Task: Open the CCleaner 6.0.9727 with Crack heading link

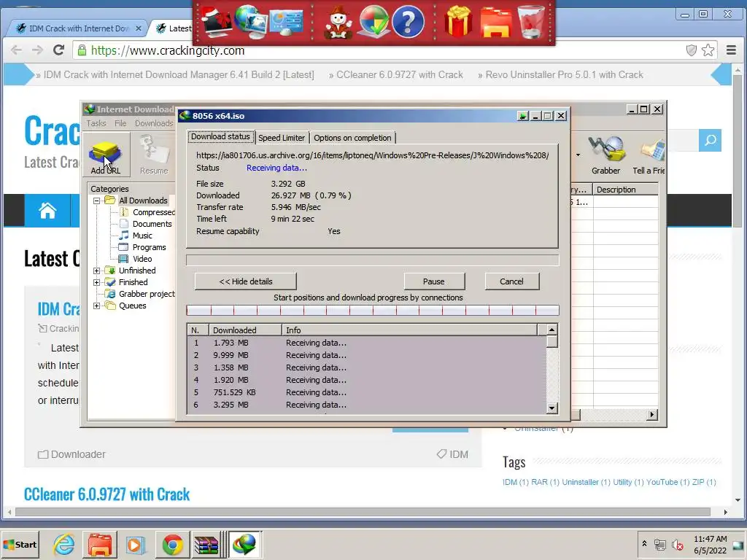Action: (107, 494)
